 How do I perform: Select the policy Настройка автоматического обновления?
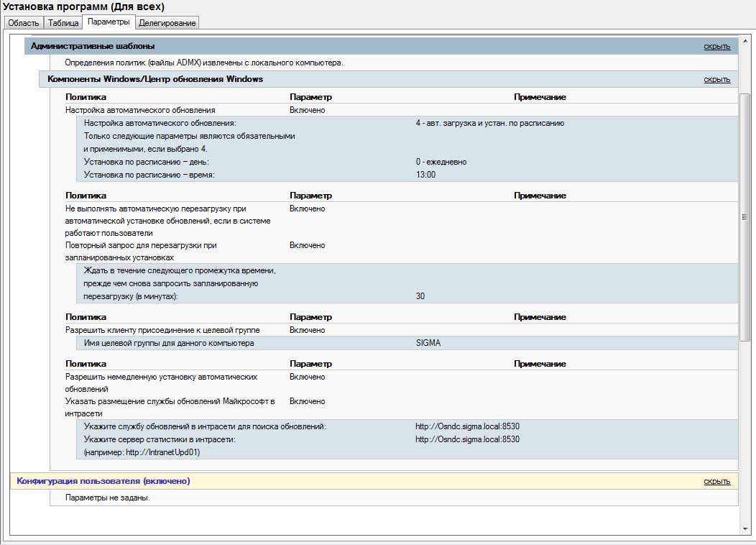point(140,110)
